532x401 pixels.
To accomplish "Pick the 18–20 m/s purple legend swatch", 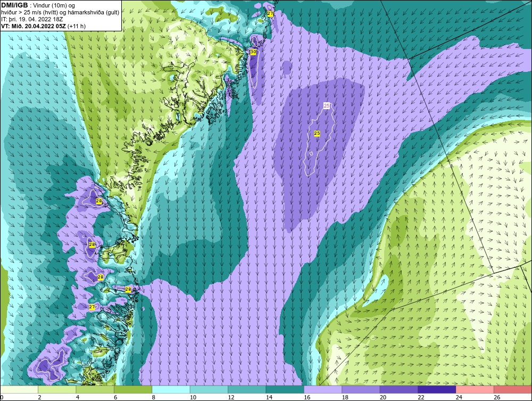I will (x=361, y=389).
